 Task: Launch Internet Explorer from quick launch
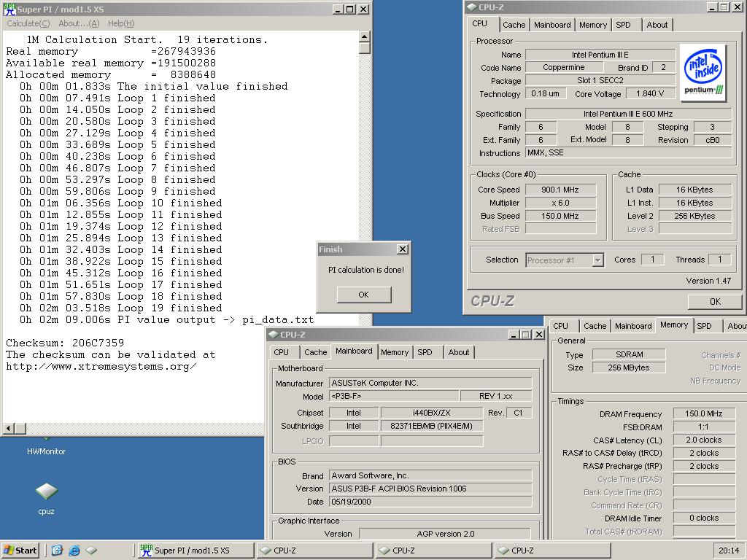tap(74, 551)
